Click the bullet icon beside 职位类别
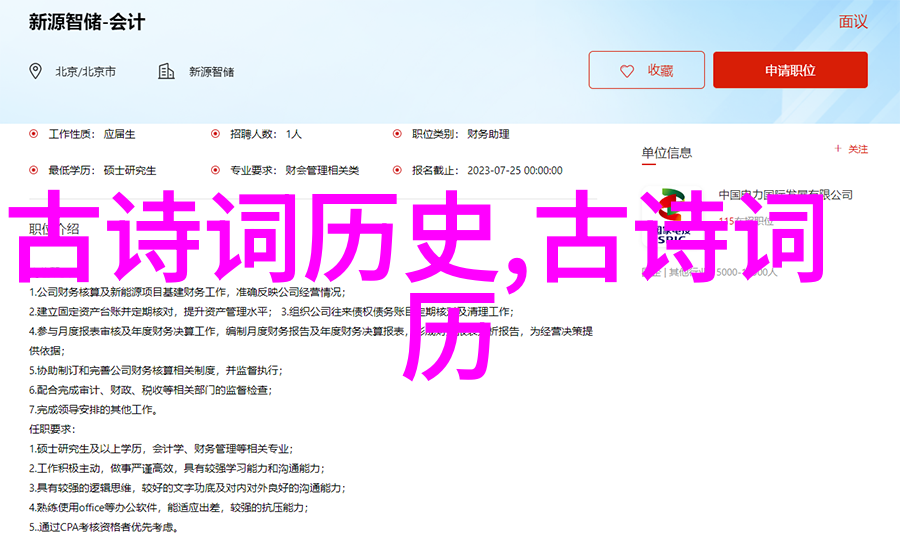Viewport: 900px width, 549px height. pos(397,134)
